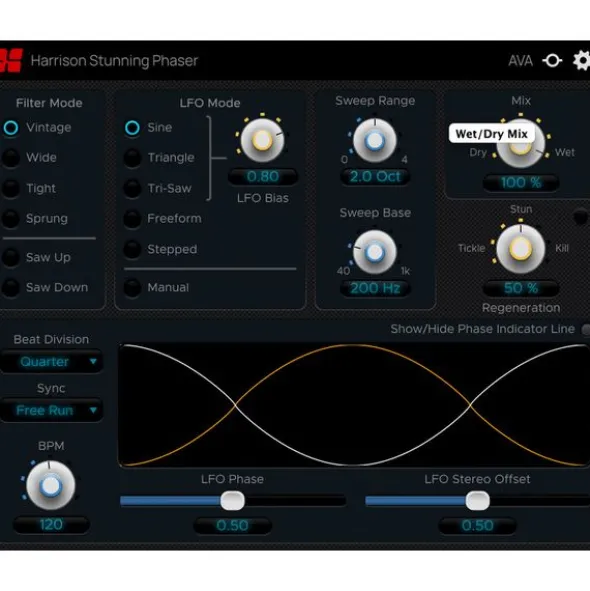Click the 2.0 Oct value field
Viewport: 590px width, 591px height.
(375, 176)
